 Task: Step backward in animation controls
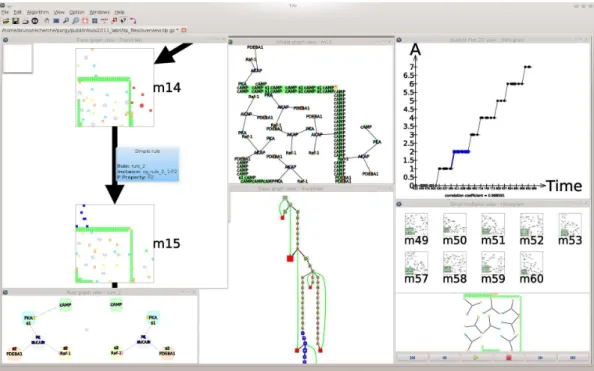click(444, 357)
